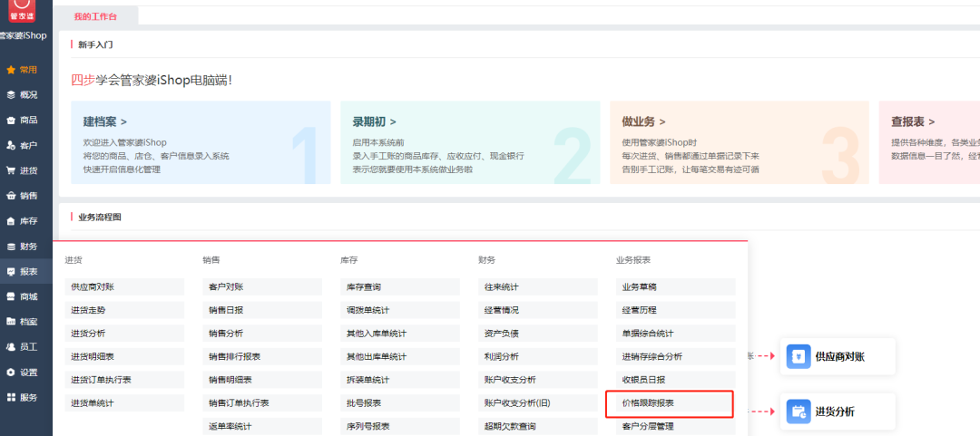Open the 经营历程 report
This screenshot has height=436, width=980.
tap(676, 310)
